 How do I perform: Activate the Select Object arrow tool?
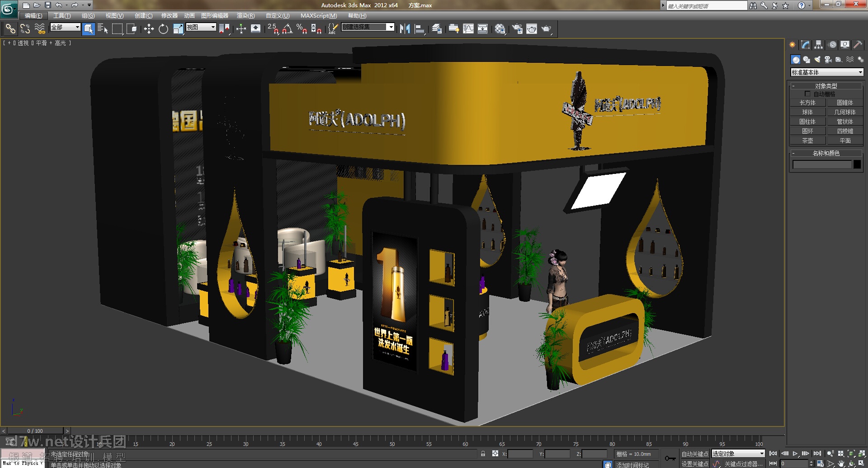(89, 29)
